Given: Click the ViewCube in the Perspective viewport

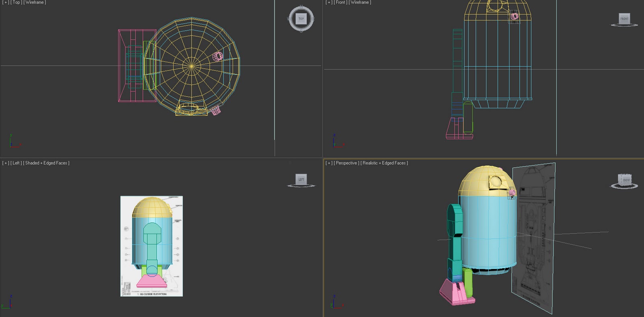Looking at the screenshot, I should [625, 180].
